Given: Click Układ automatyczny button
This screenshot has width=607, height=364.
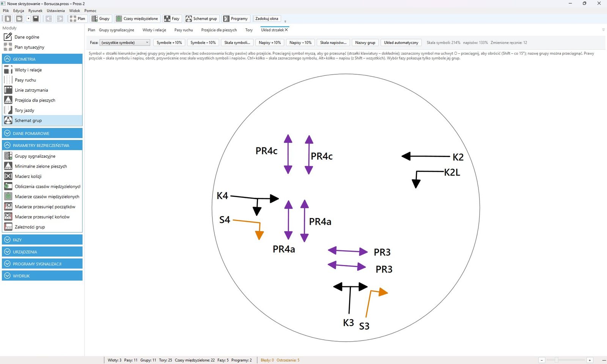Looking at the screenshot, I should [401, 42].
